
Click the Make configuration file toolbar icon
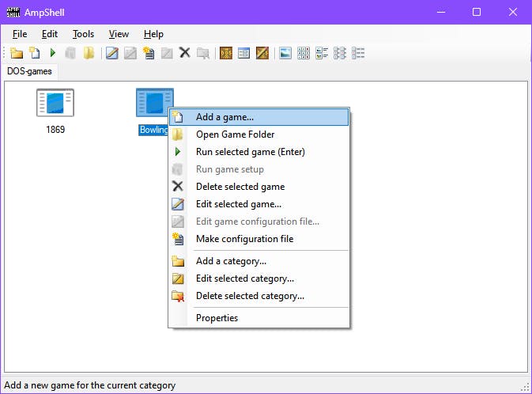tap(149, 53)
